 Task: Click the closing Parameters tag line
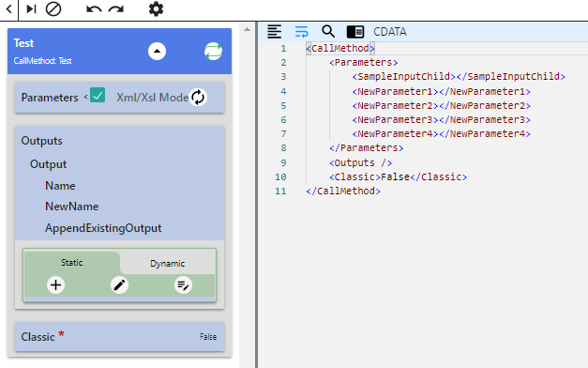(x=367, y=148)
